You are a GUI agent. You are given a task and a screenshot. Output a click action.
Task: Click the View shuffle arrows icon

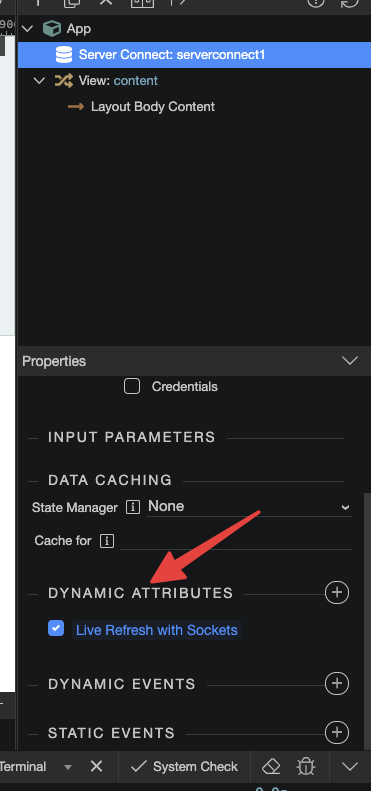(64, 81)
